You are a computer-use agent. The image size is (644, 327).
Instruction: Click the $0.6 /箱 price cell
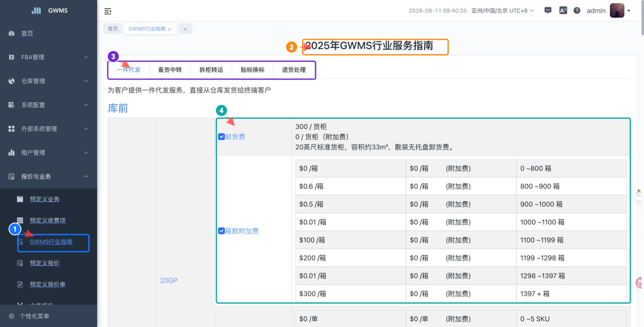[x=351, y=186]
